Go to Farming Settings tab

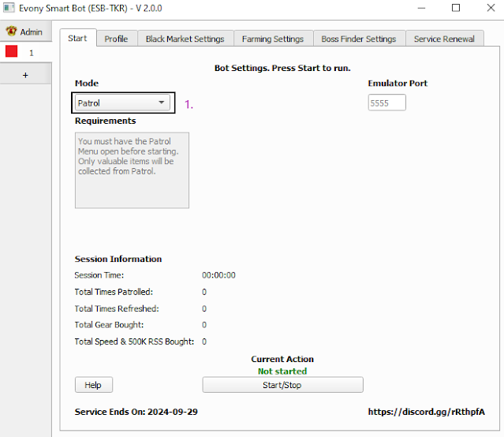click(x=273, y=39)
